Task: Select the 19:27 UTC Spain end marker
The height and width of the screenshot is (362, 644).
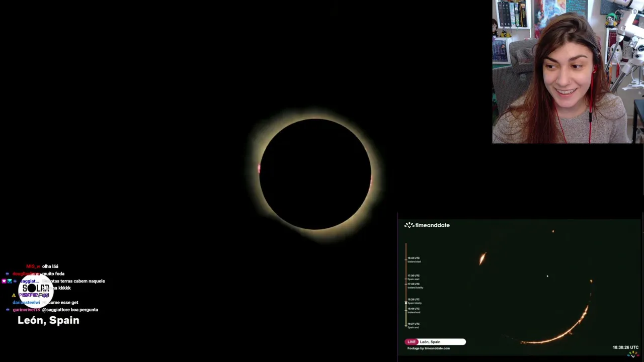Action: (x=414, y=325)
